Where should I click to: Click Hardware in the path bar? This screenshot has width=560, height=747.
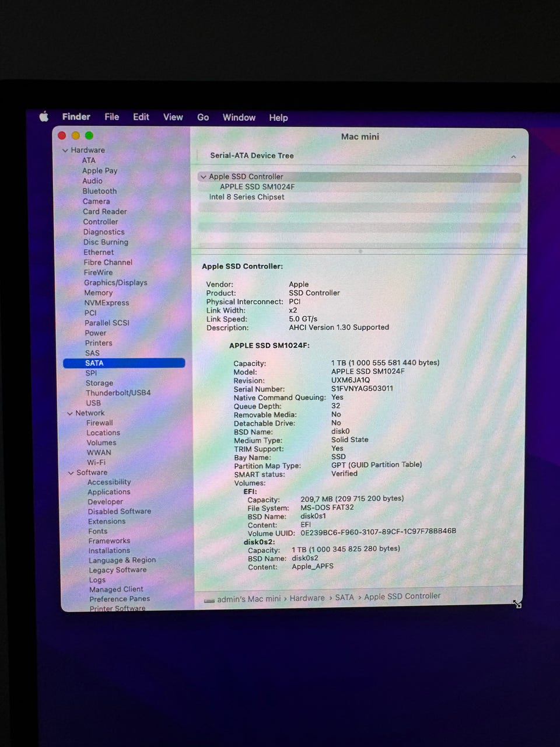click(307, 598)
